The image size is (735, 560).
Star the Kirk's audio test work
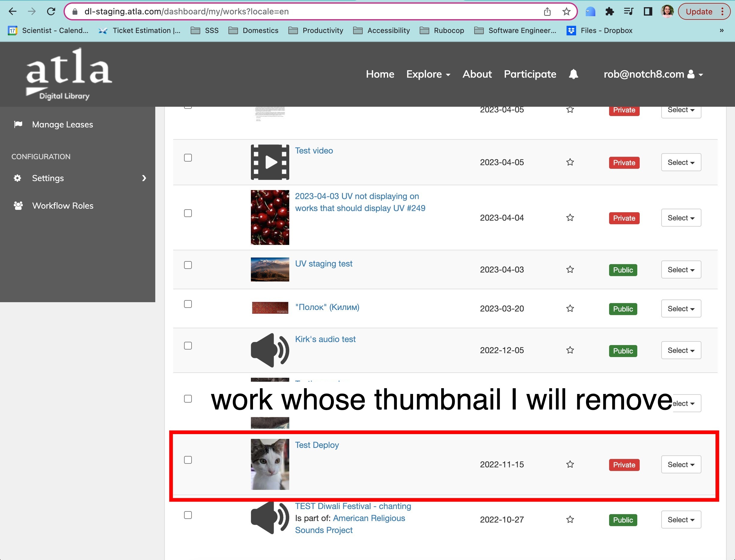[x=570, y=350]
